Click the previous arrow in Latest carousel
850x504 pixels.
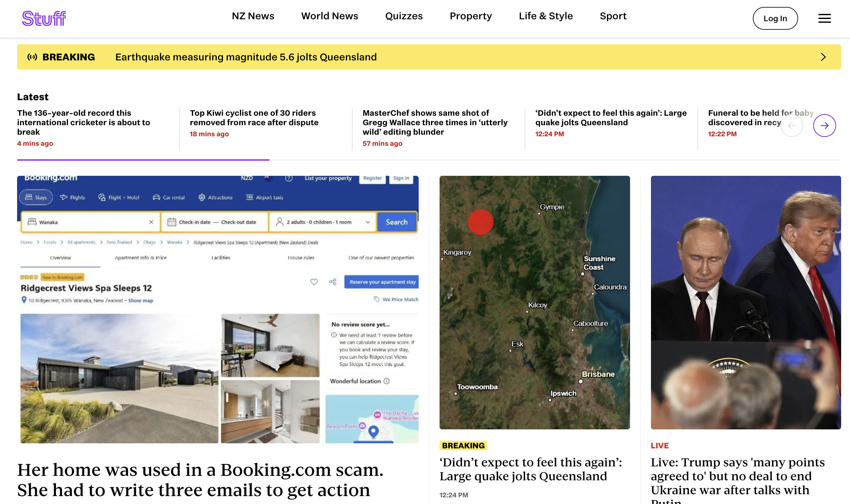click(791, 126)
